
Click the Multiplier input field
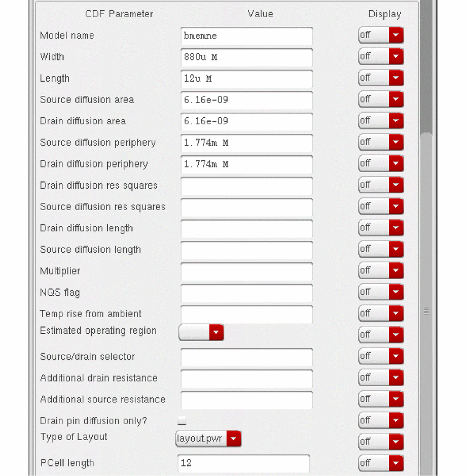click(246, 271)
